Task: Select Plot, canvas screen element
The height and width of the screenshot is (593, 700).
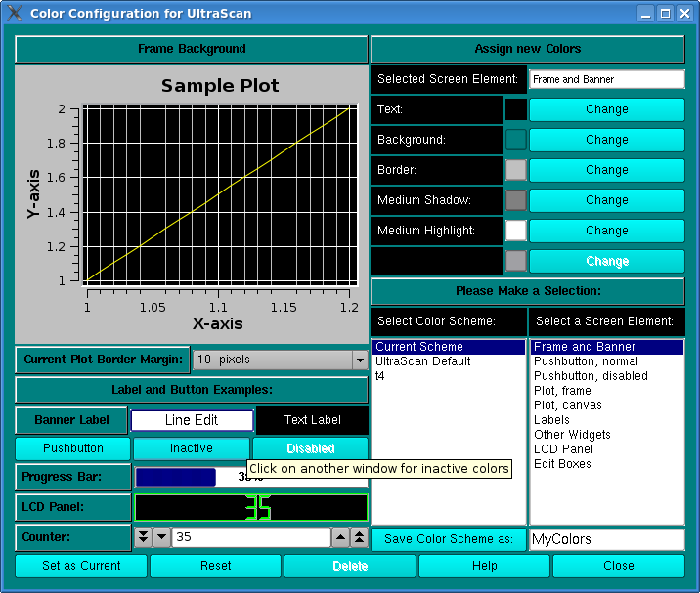Action: click(x=607, y=405)
